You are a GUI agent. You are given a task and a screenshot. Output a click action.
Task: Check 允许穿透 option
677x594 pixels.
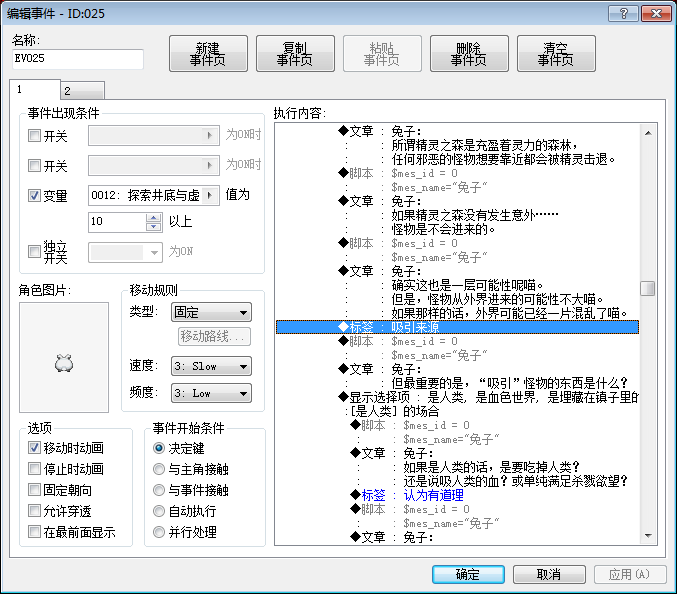[34, 511]
